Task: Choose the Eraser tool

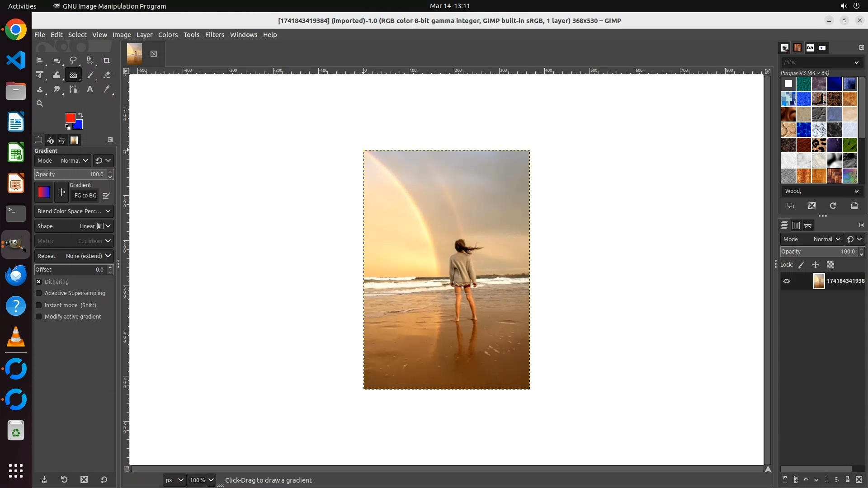Action: pyautogui.click(x=107, y=75)
